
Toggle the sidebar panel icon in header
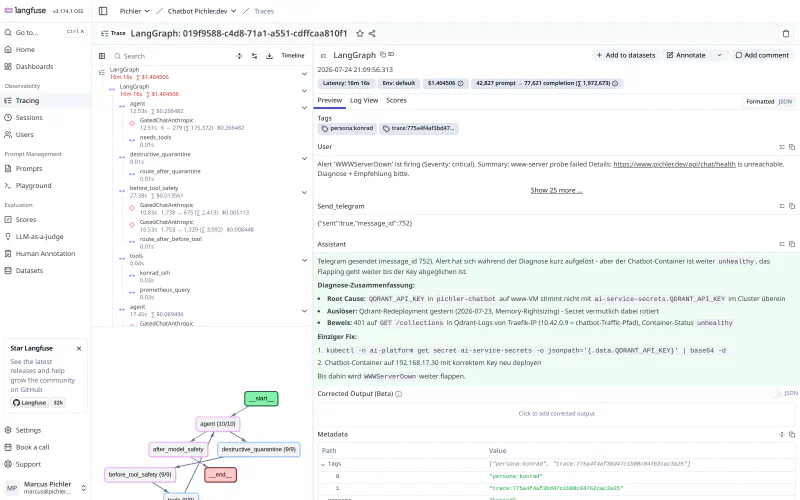click(103, 11)
